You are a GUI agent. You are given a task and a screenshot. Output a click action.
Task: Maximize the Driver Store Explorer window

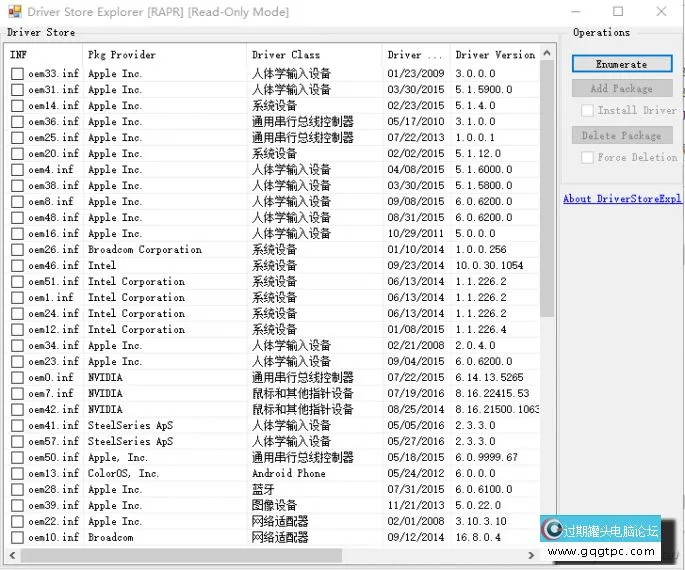(618, 12)
